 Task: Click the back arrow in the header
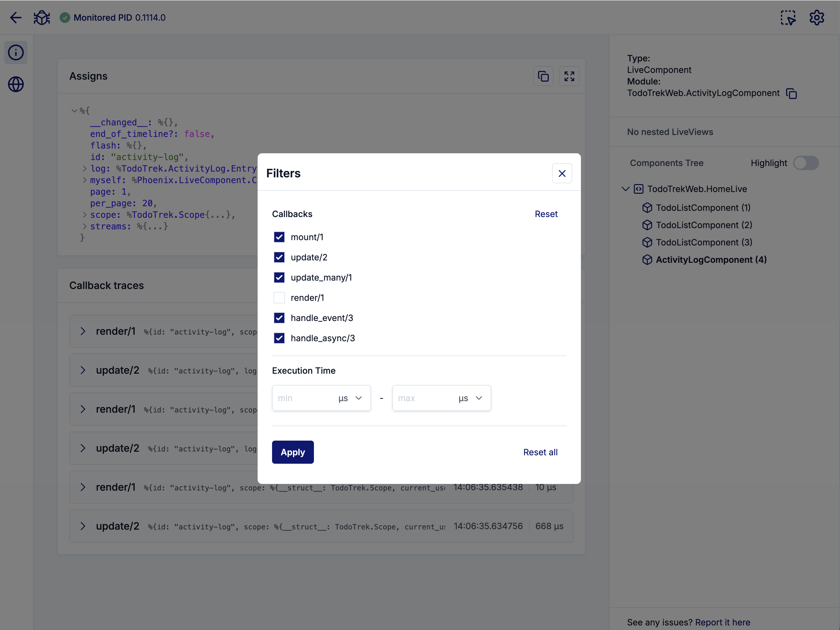[x=16, y=18]
